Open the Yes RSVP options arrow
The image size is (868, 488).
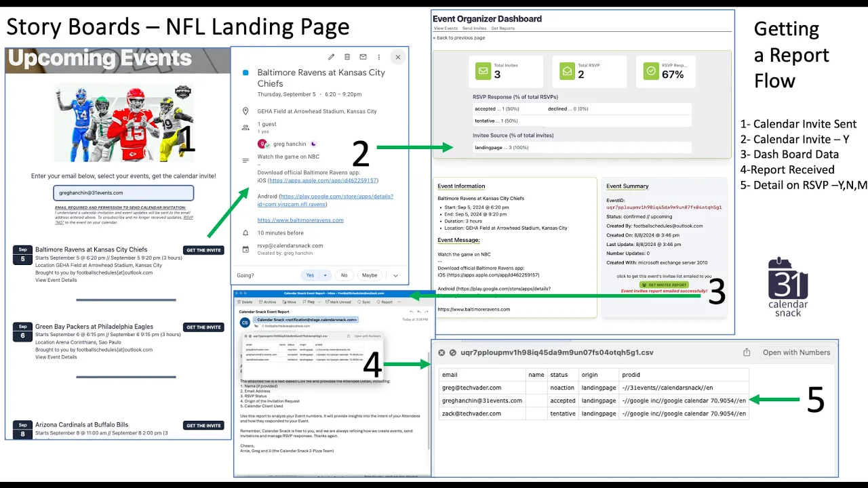[325, 275]
